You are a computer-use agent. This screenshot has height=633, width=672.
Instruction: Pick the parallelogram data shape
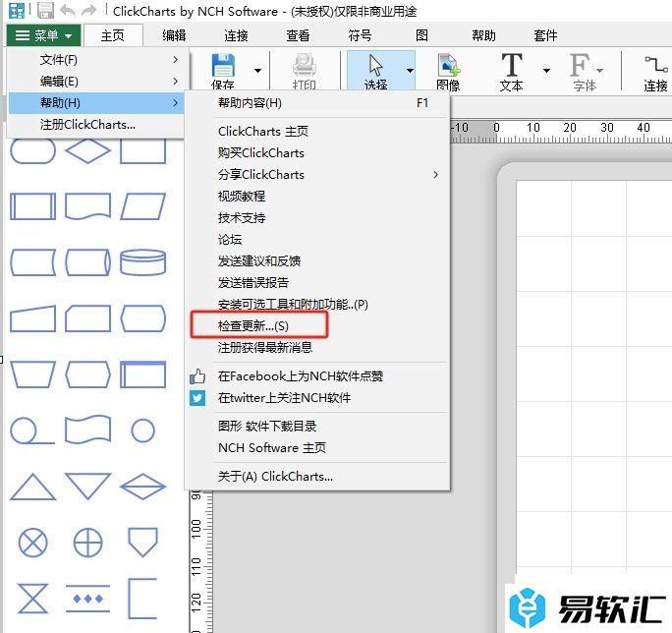142,206
